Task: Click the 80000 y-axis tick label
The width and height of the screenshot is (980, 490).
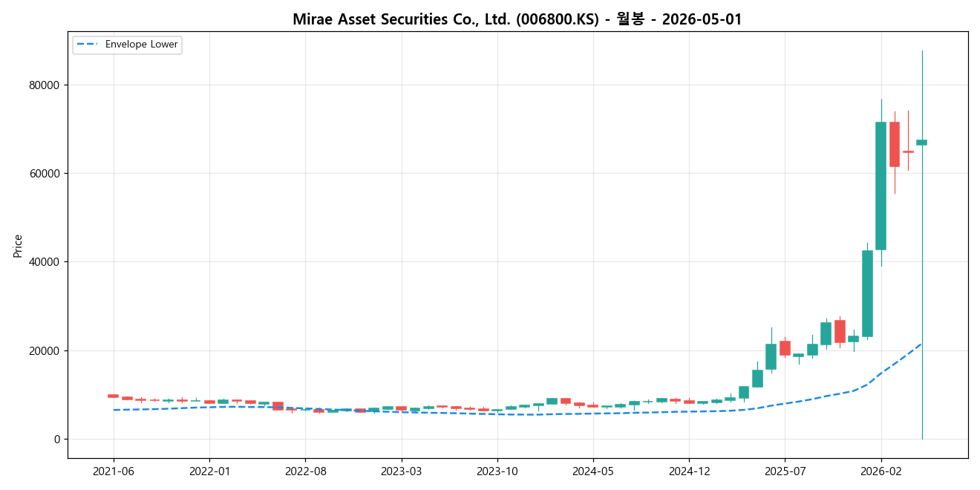Action: (45, 85)
